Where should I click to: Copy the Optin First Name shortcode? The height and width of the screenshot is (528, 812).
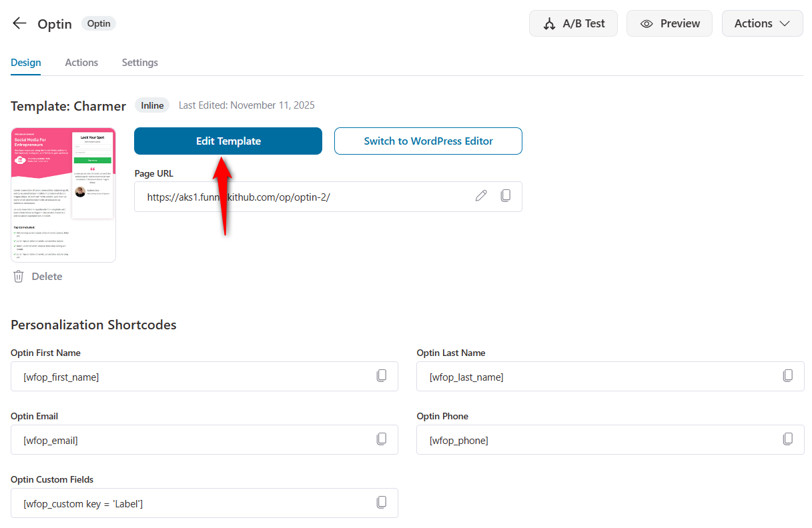(x=382, y=375)
